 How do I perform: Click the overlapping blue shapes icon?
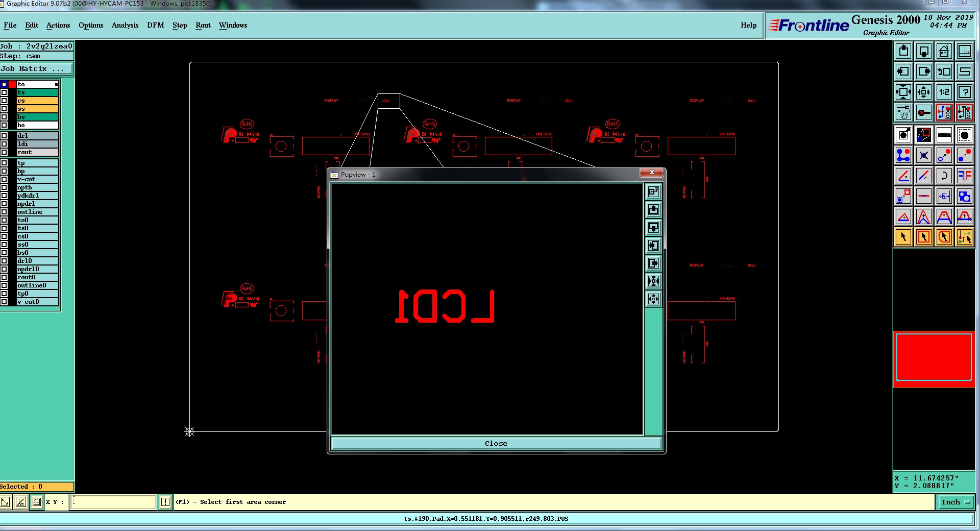coord(965,196)
